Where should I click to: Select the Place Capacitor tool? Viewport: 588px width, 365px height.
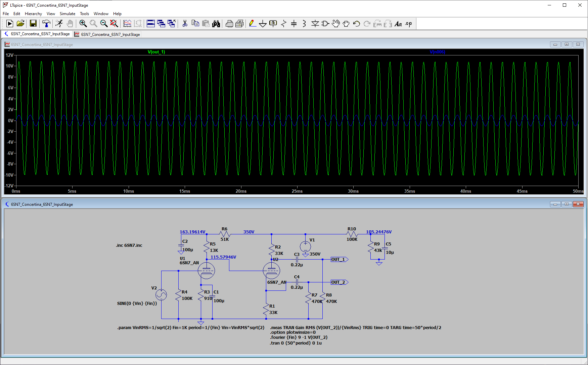(x=294, y=24)
